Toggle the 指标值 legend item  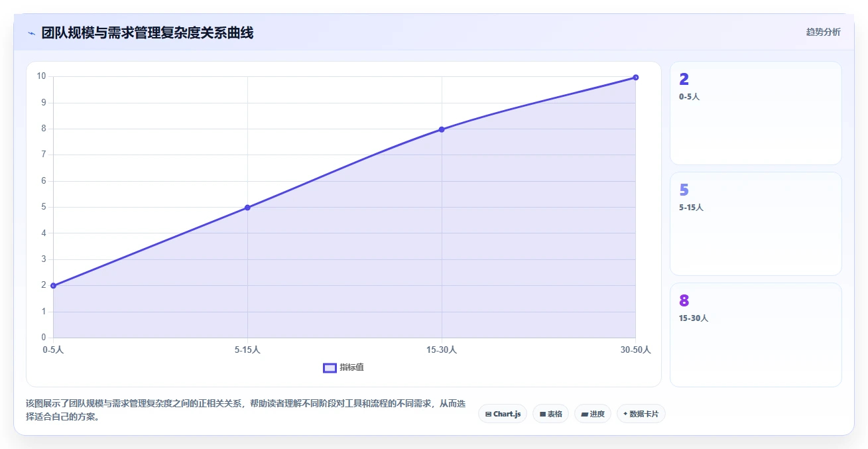[x=343, y=367]
